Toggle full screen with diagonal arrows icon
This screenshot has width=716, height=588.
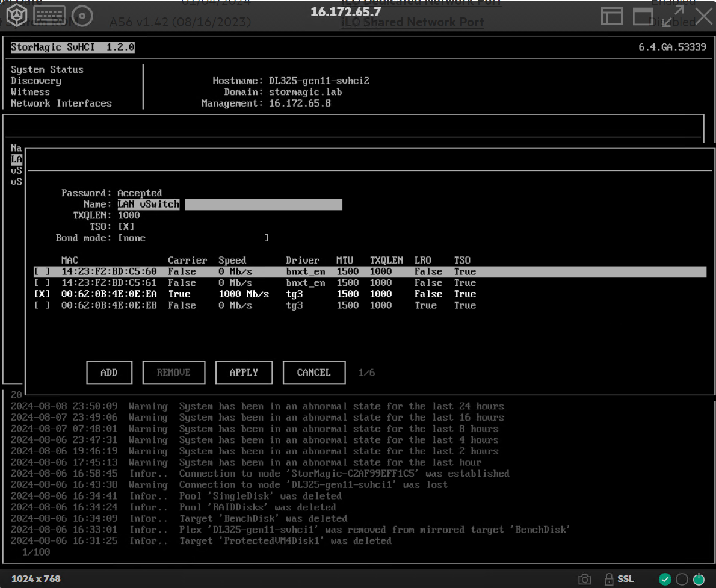(673, 16)
